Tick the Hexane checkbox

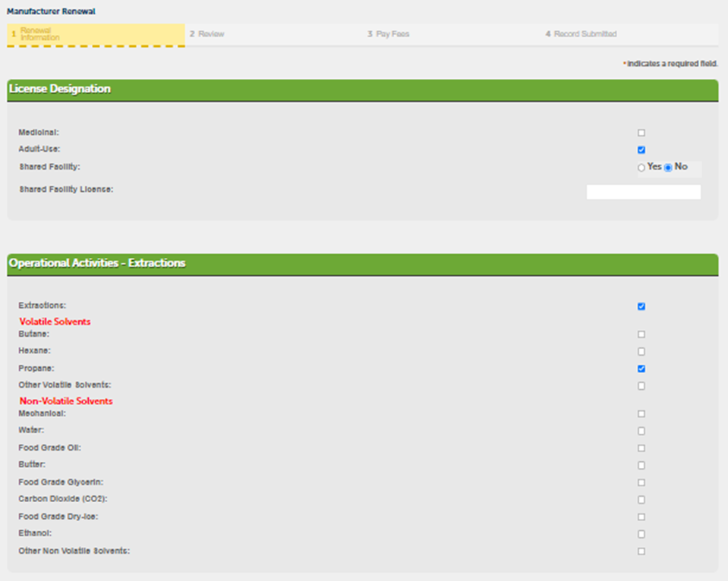coord(641,352)
